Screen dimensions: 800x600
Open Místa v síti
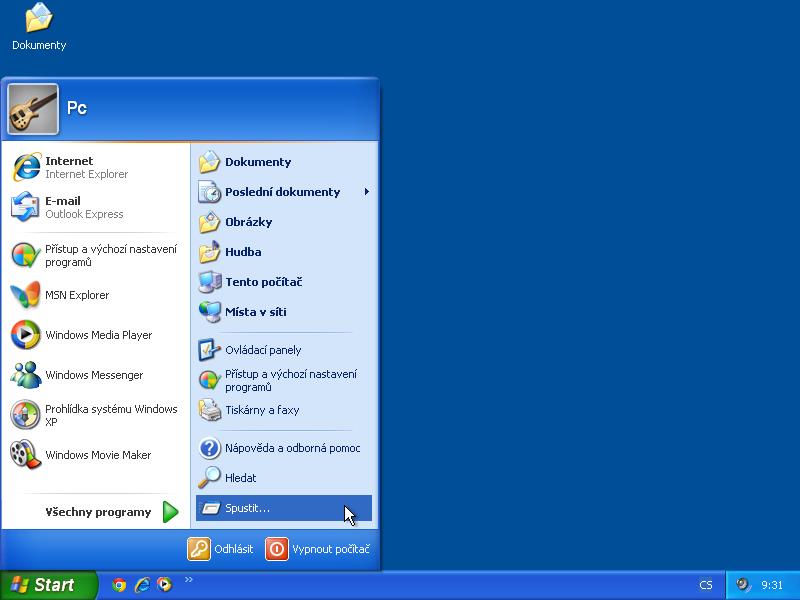point(284,312)
